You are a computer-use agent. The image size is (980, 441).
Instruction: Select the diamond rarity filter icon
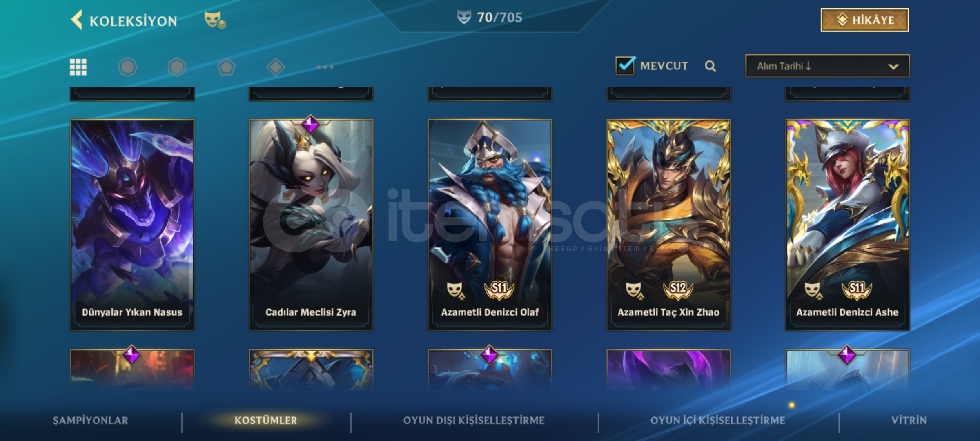(x=276, y=67)
